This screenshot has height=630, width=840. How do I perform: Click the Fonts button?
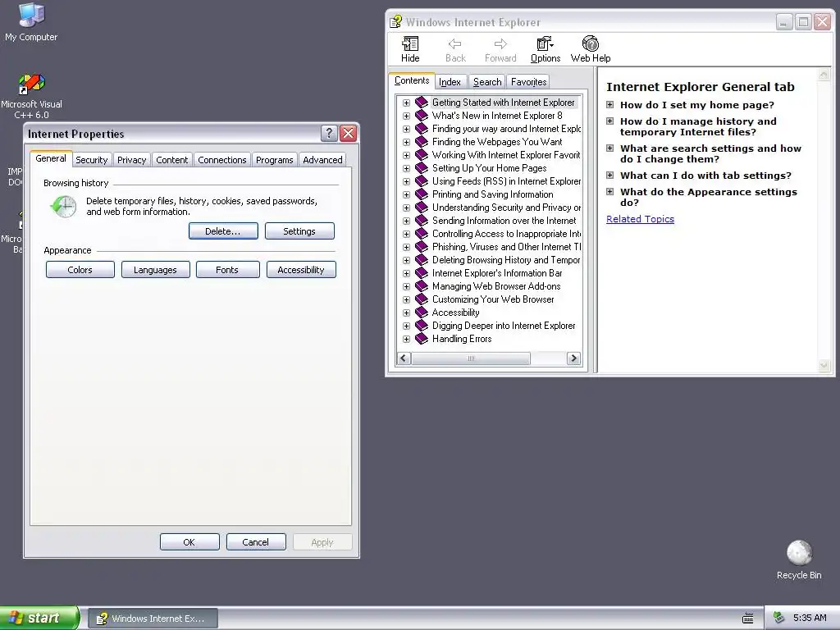228,269
